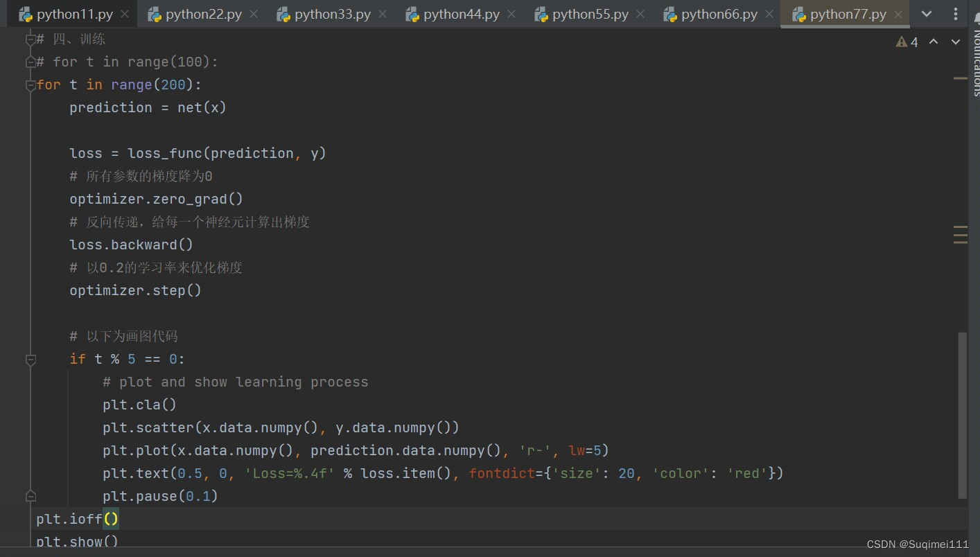
Task: Click the editor vertical scrollbar thumb
Action: click(962, 415)
